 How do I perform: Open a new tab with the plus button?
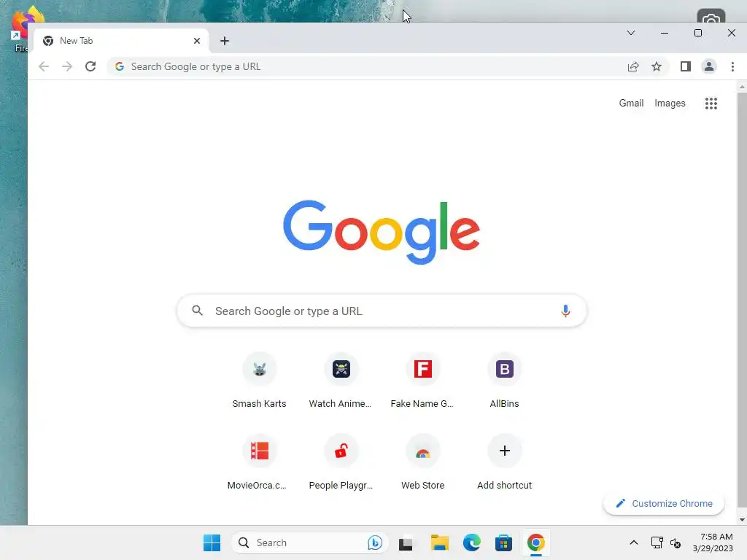click(x=225, y=41)
